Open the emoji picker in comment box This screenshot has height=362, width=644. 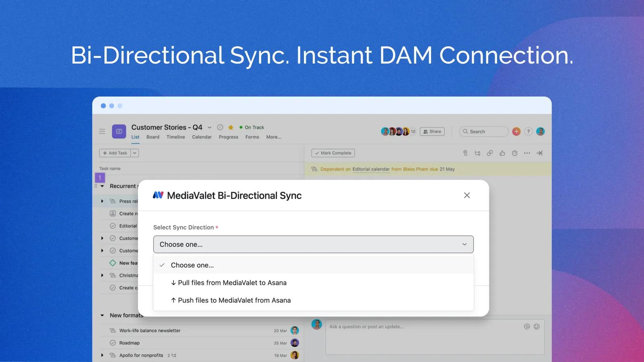[537, 327]
